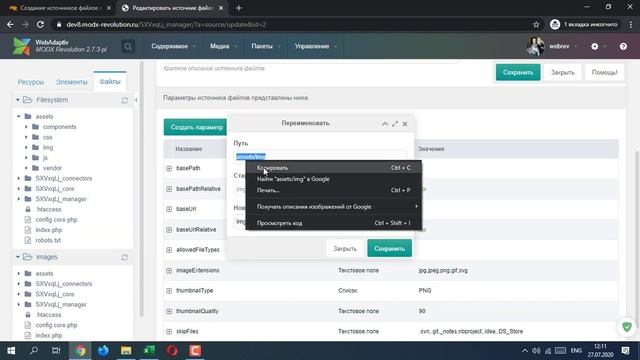Go back in browser history
The image size is (640, 360).
click(10, 24)
